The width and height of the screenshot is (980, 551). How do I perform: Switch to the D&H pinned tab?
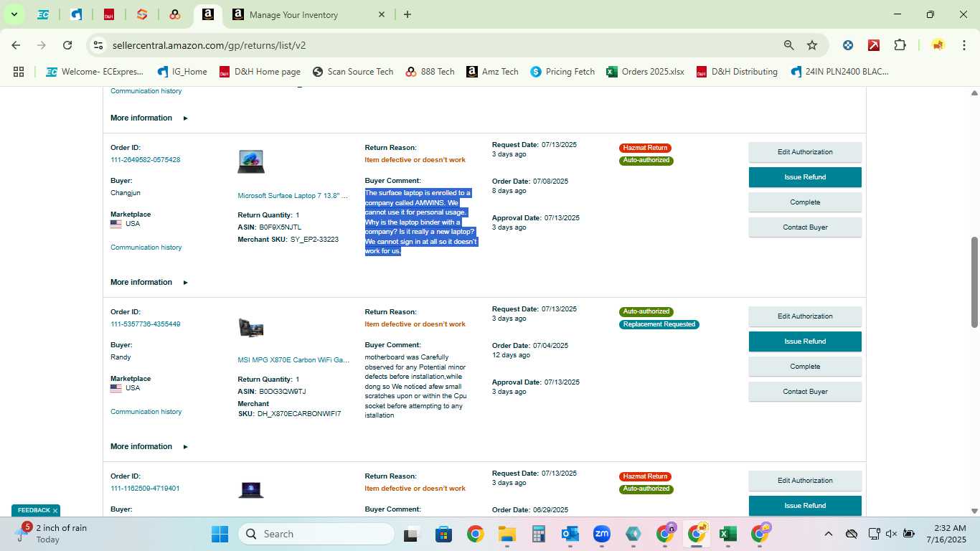pos(109,14)
